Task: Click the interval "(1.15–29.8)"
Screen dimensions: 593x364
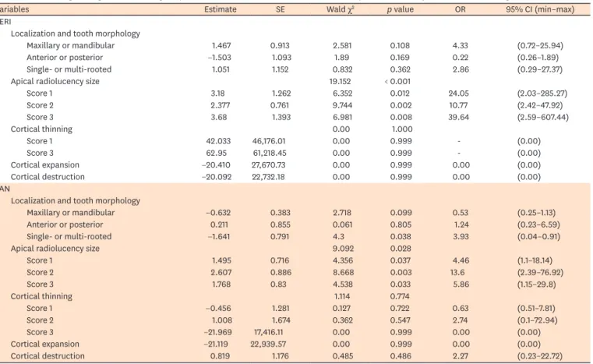Action: 537,284
